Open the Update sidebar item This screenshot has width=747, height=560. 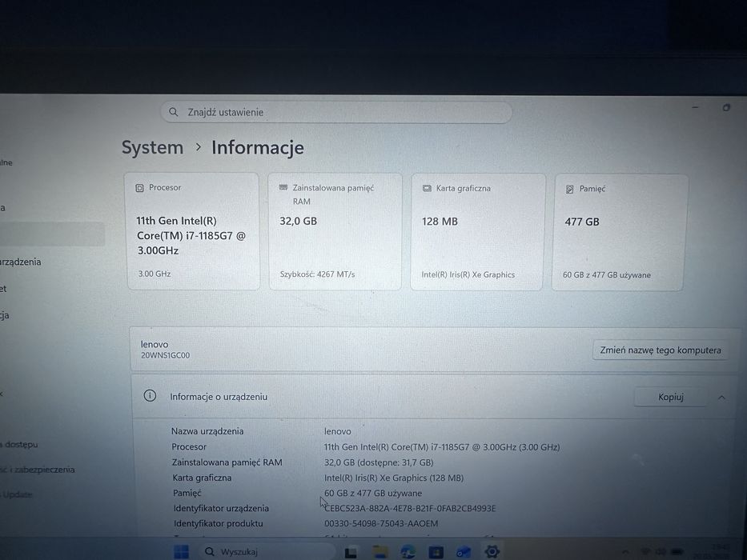16,494
